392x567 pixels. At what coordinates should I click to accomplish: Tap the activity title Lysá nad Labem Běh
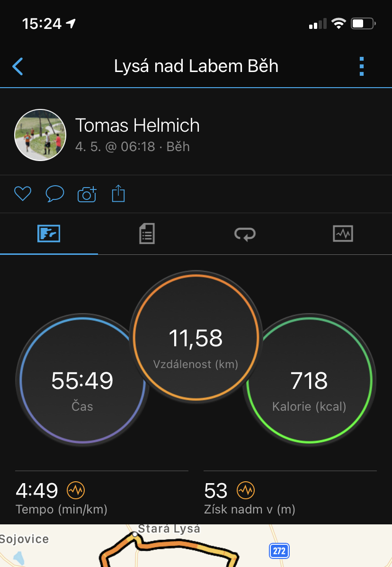pyautogui.click(x=196, y=66)
